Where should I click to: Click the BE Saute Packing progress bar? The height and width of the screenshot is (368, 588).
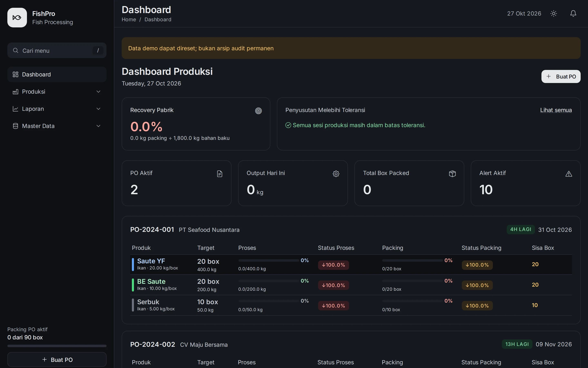click(x=412, y=281)
